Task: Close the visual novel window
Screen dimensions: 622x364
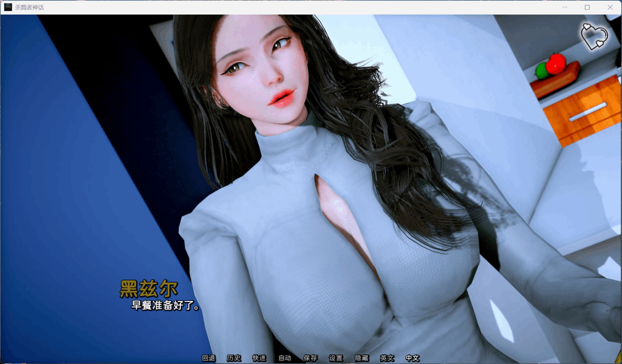Action: [610, 7]
